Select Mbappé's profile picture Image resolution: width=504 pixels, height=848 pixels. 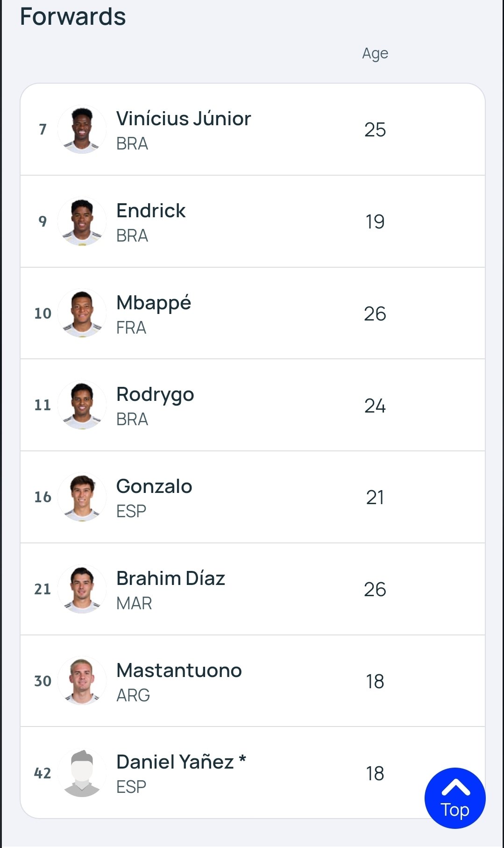coord(82,313)
